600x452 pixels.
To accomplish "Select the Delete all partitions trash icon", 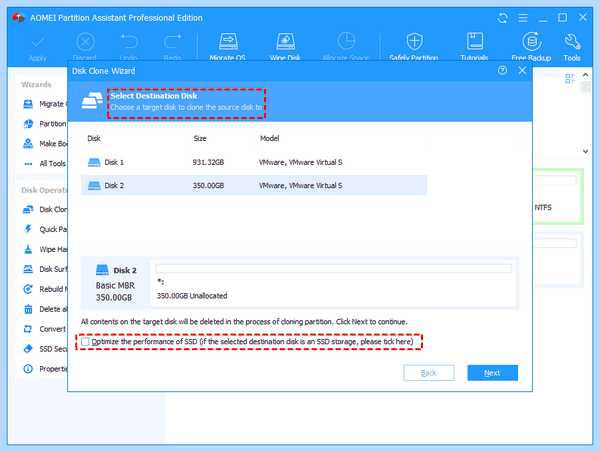I will click(28, 309).
